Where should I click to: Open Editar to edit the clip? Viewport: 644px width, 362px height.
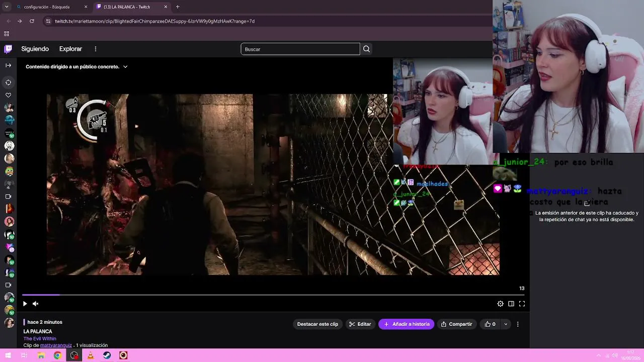[x=360, y=324]
